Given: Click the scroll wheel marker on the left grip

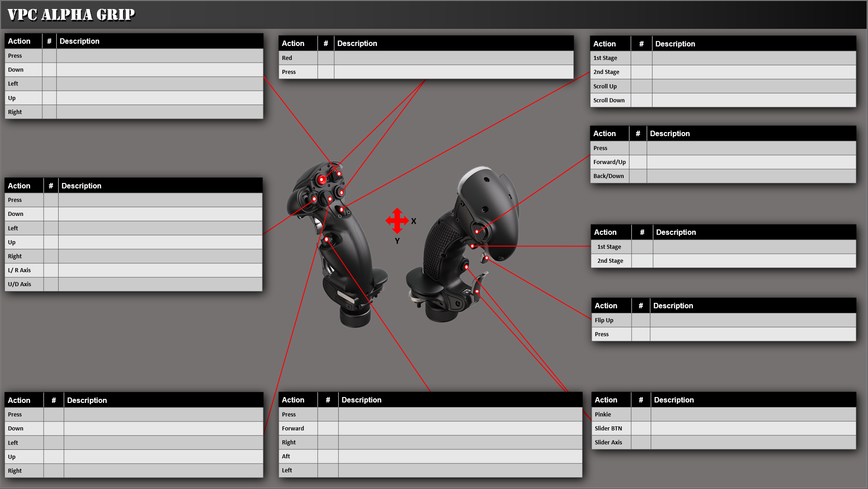Looking at the screenshot, I should pos(330,199).
